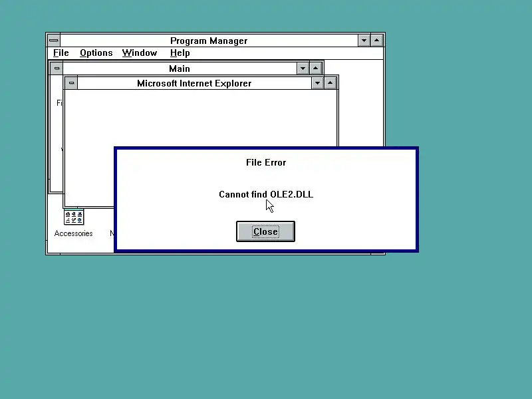Close the File Error dialog

265,231
